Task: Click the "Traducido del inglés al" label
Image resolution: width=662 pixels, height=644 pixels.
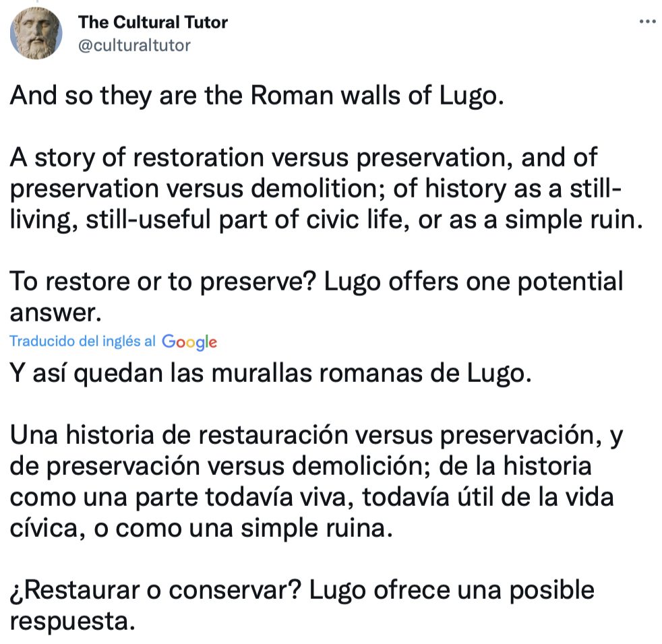Action: tap(82, 341)
